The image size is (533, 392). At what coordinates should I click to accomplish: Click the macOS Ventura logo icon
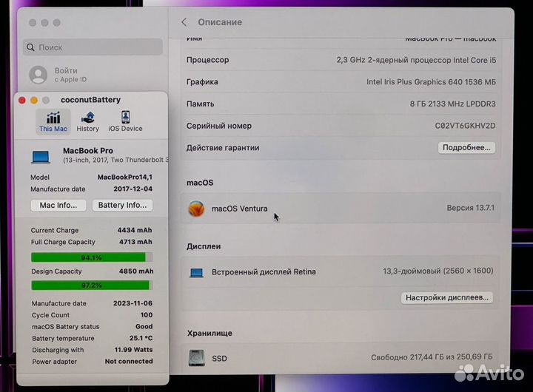tap(196, 209)
